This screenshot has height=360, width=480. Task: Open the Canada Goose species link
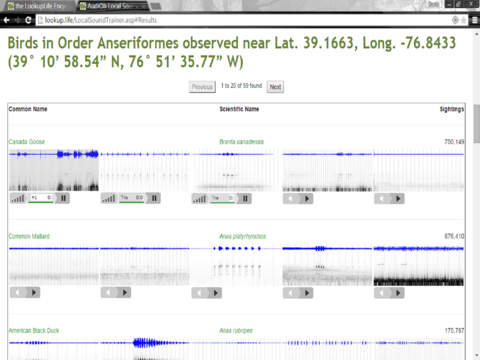[x=27, y=142]
